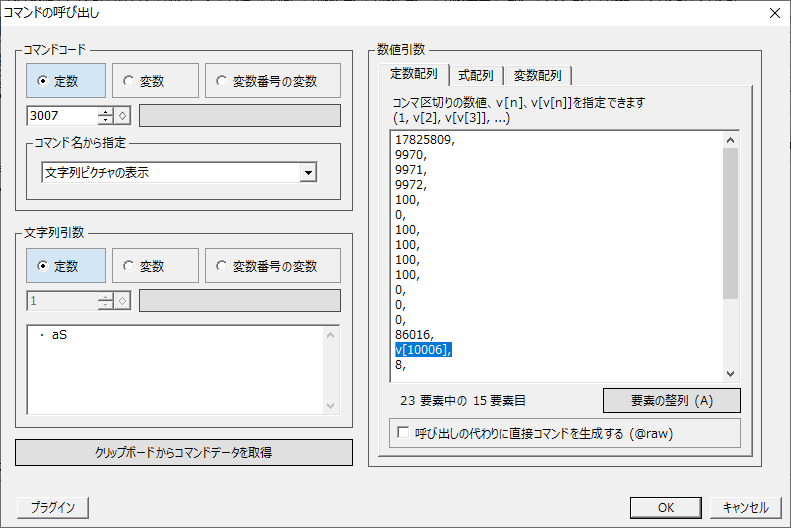Open the コマンド名から指定 dropdown
The height and width of the screenshot is (528, 791).
[308, 173]
